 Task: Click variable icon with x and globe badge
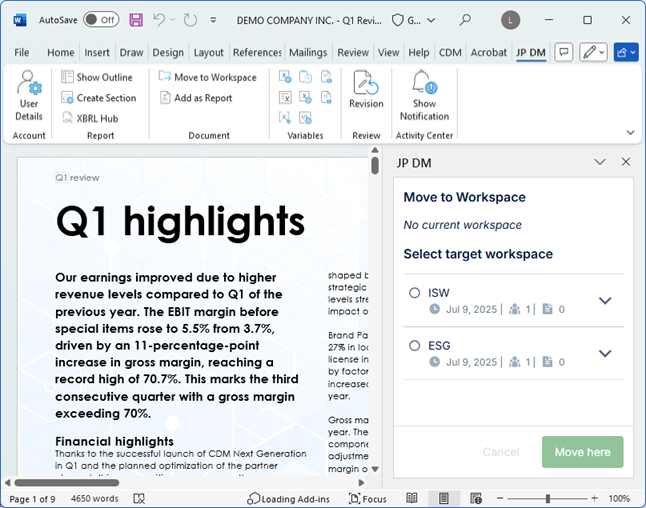[x=285, y=77]
